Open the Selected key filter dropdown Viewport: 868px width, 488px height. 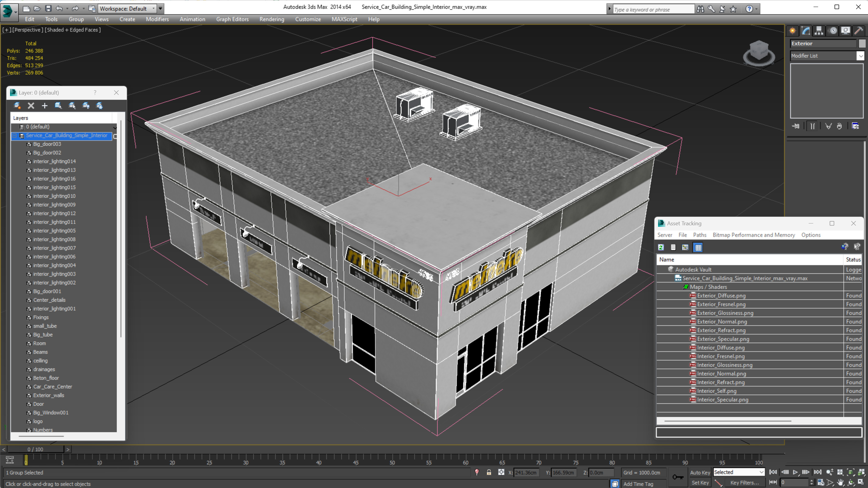click(x=739, y=472)
